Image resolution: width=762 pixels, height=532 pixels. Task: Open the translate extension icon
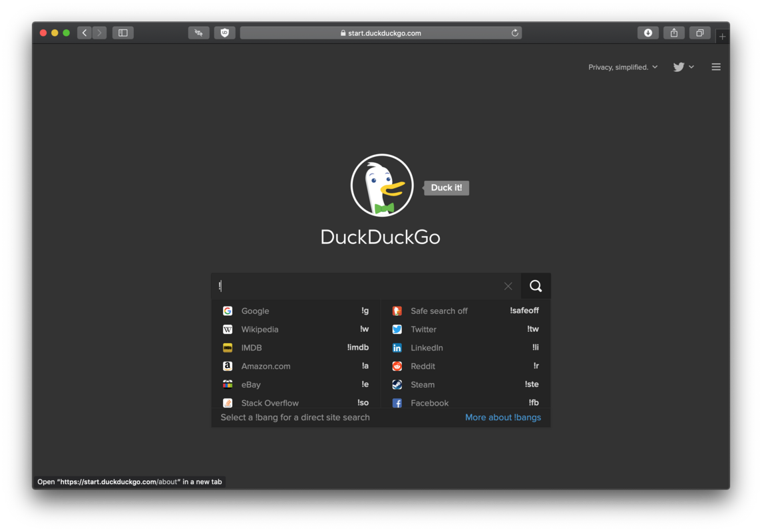(199, 33)
